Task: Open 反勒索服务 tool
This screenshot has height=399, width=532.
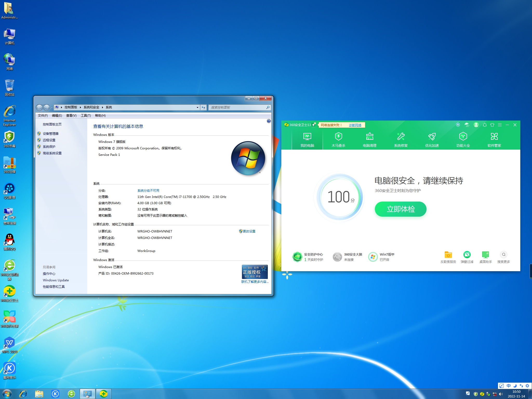Action: pos(448,257)
